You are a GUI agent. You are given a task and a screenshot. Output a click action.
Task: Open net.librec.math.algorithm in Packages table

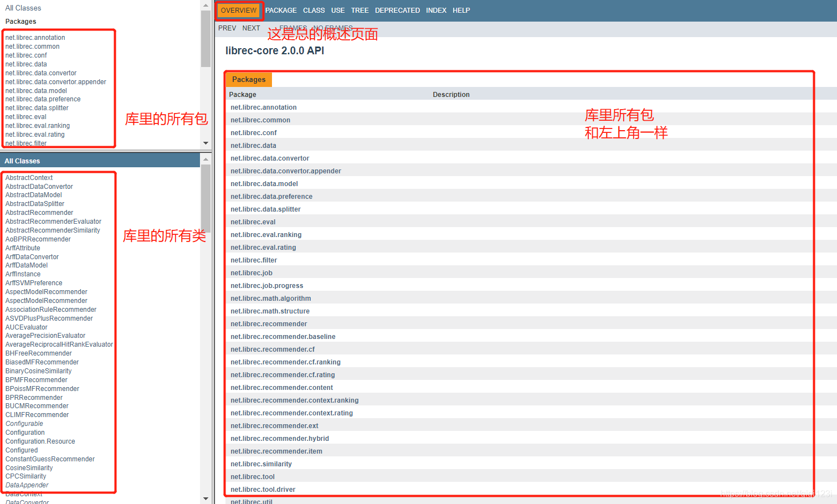(271, 299)
